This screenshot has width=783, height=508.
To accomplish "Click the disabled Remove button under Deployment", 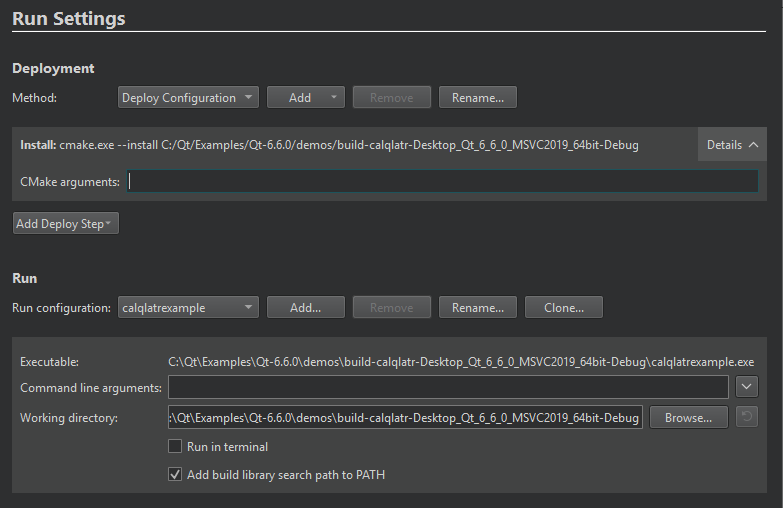I will tap(392, 98).
